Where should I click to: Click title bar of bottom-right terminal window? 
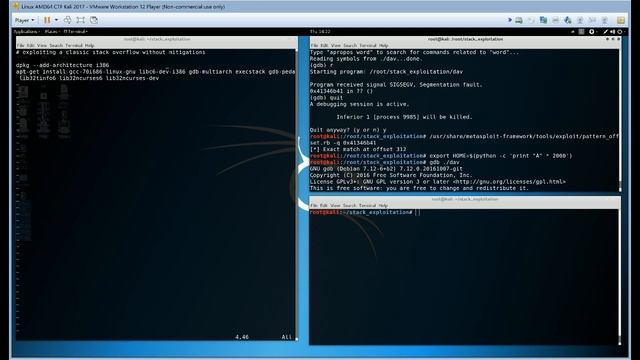[465, 199]
